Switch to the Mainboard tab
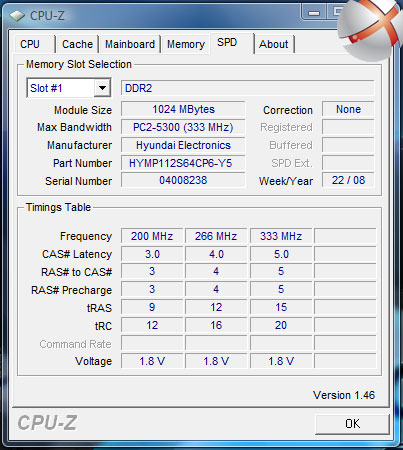The height and width of the screenshot is (450, 403). [130, 44]
